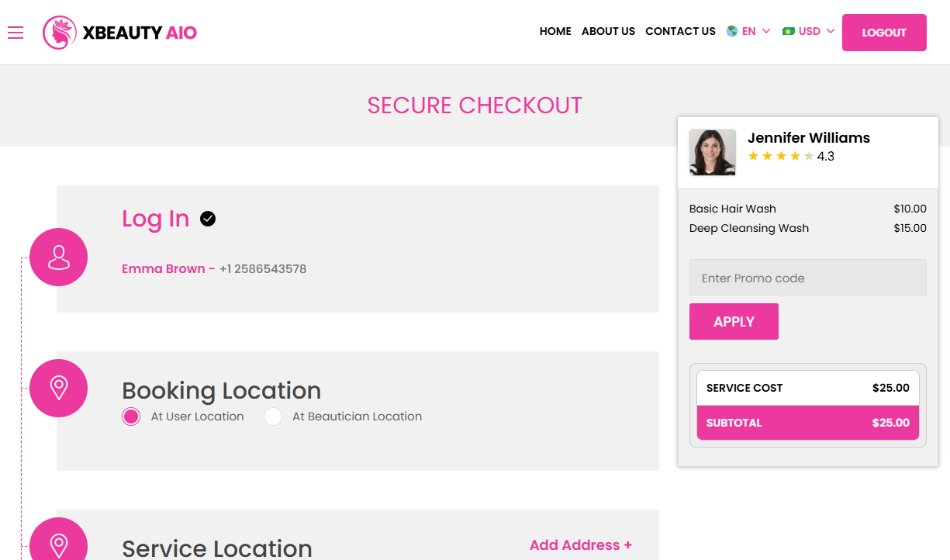Go to the HOME page
950x560 pixels.
click(555, 32)
